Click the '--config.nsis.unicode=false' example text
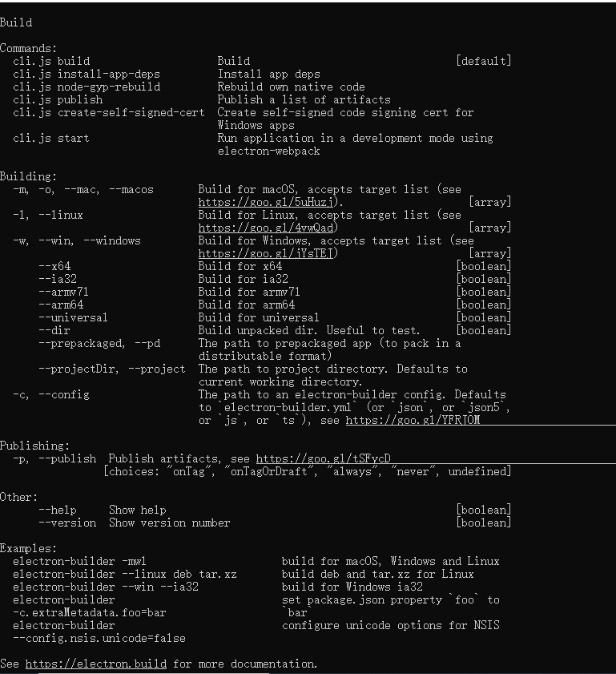 click(99, 638)
